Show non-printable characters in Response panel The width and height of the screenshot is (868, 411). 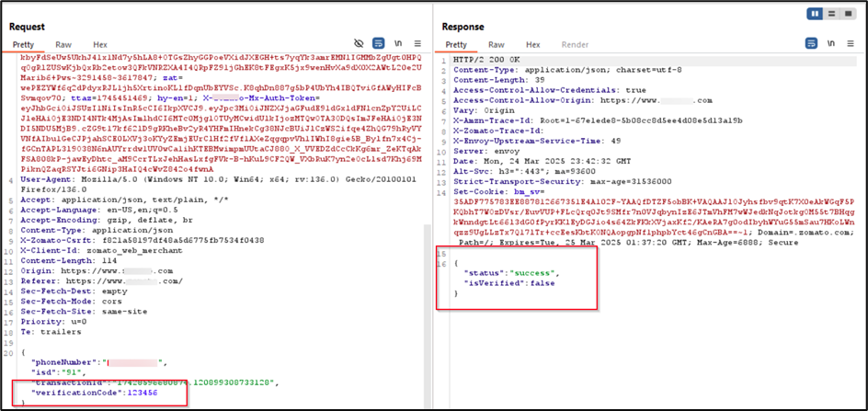831,43
